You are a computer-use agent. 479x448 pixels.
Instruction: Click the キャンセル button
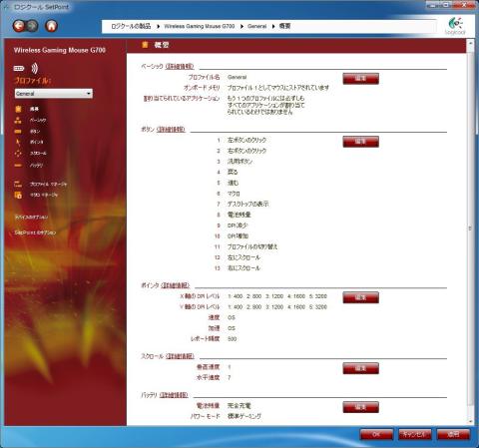click(415, 434)
